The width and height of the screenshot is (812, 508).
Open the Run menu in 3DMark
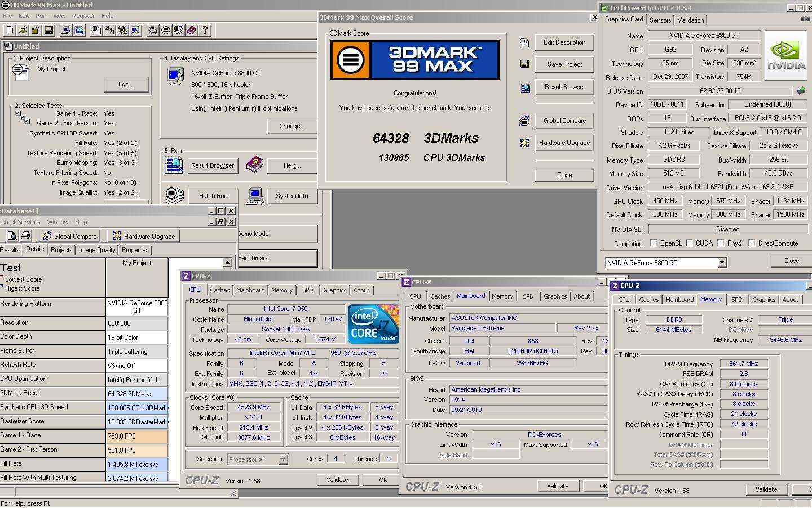[x=41, y=16]
